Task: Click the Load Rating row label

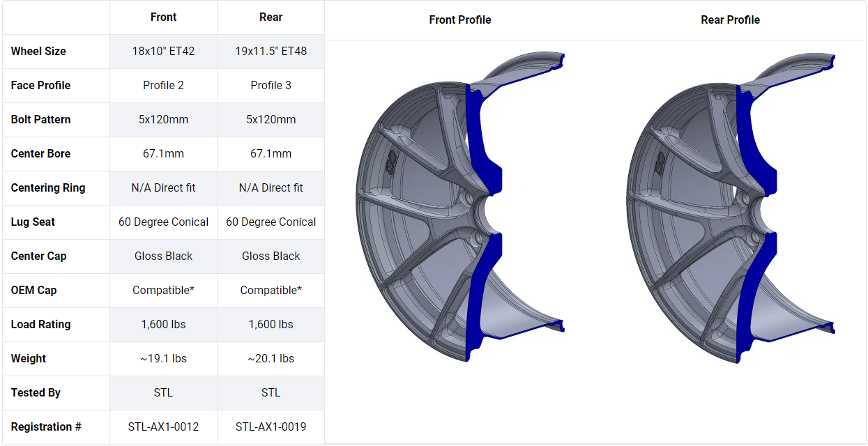Action: [41, 325]
